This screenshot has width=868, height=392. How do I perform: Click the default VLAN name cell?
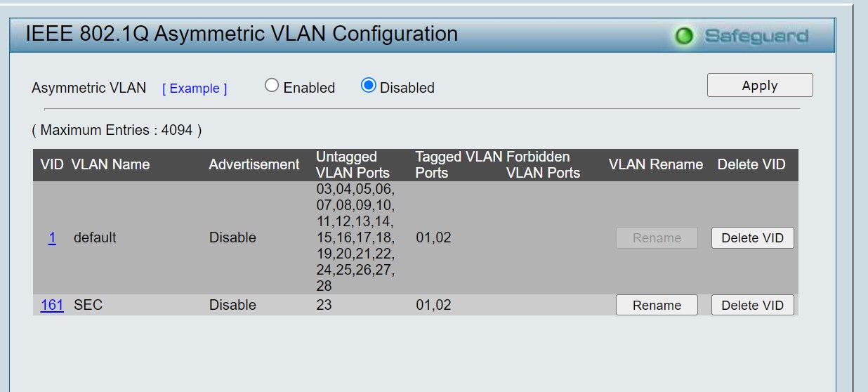tap(95, 237)
